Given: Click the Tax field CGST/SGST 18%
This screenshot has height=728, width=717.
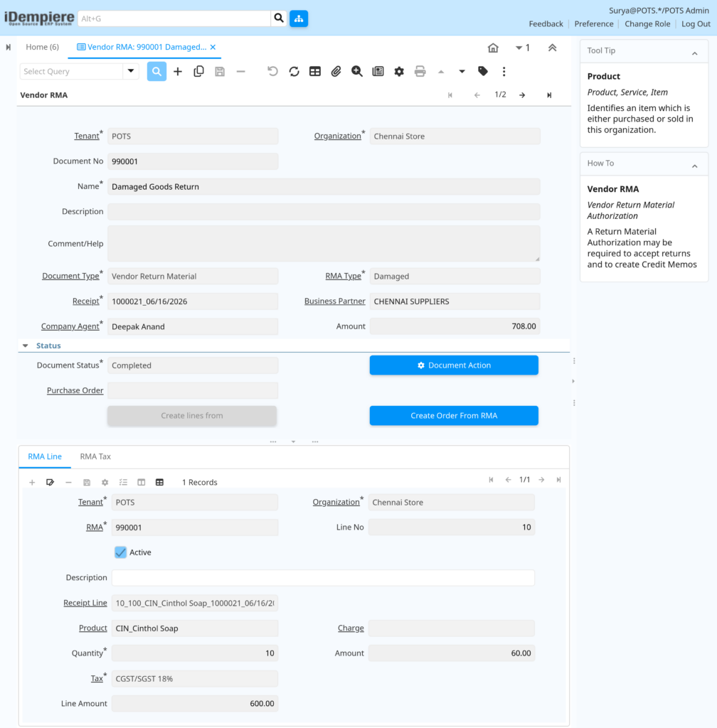Looking at the screenshot, I should pyautogui.click(x=195, y=679).
